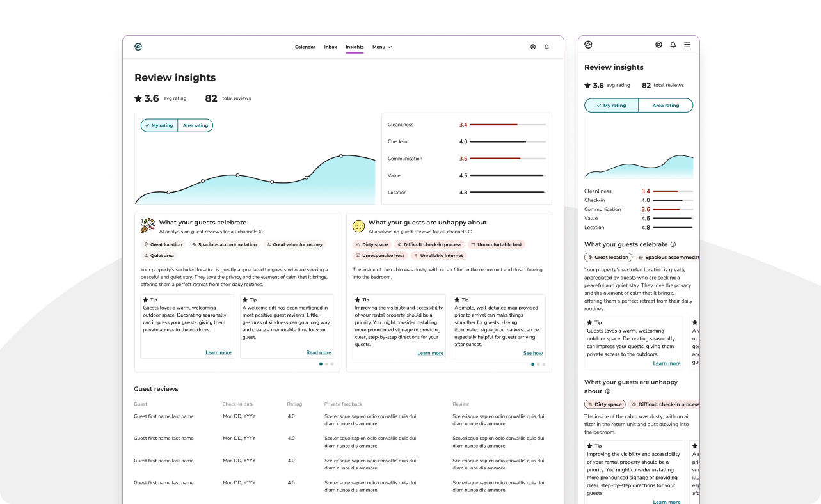
Task: Click 'Learn more' under the mobile outdoor space tip
Action: (667, 363)
